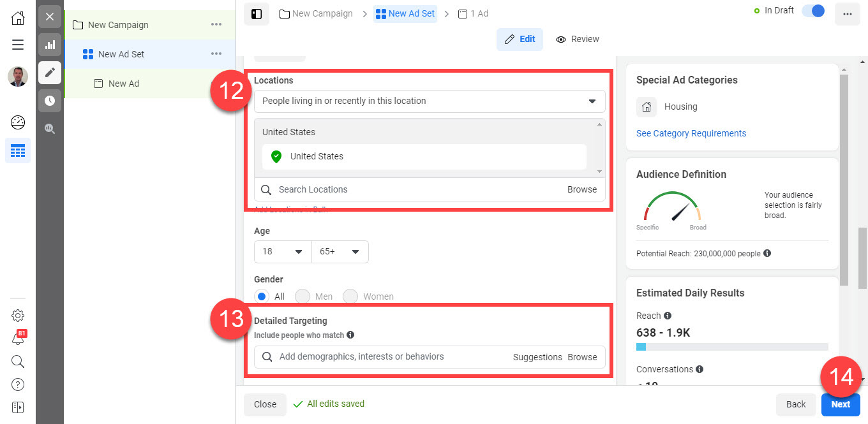Select New Ad Set in breadcrumb
This screenshot has width=868, height=424.
(x=405, y=13)
